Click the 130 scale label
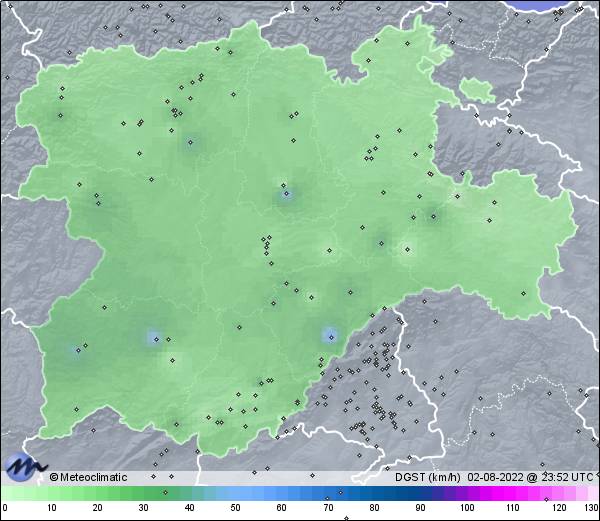The height and width of the screenshot is (521, 600). point(592,508)
